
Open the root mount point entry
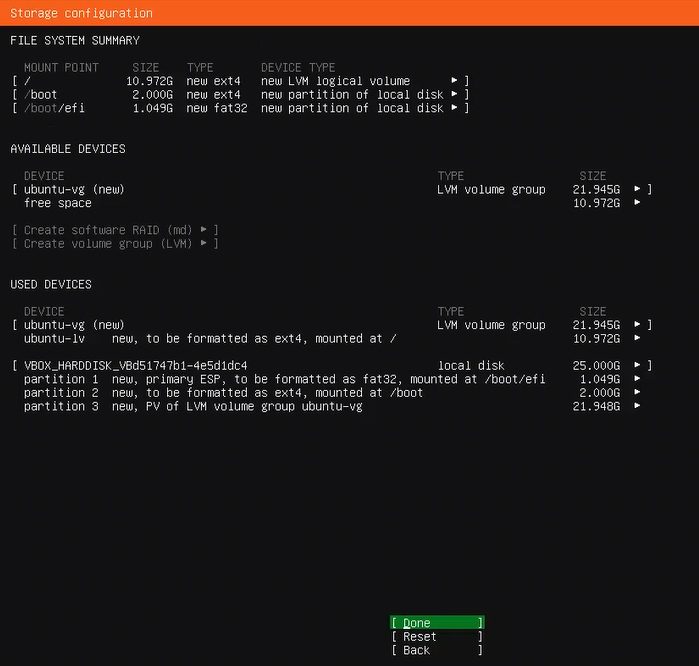[240, 81]
